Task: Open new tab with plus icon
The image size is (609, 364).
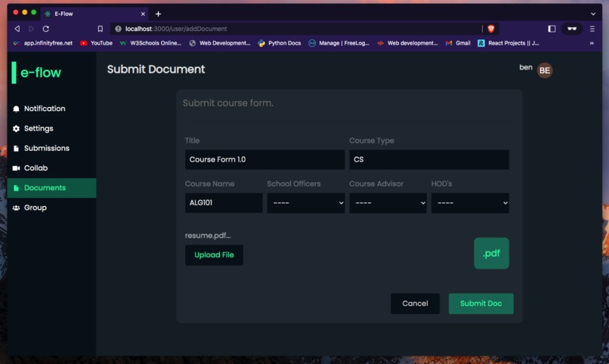Action: tap(158, 14)
